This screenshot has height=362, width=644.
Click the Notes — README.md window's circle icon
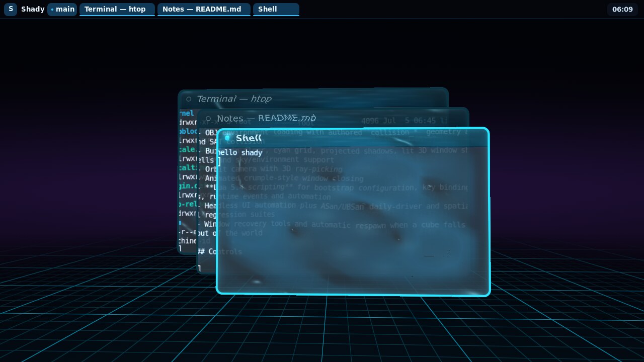[x=208, y=119]
